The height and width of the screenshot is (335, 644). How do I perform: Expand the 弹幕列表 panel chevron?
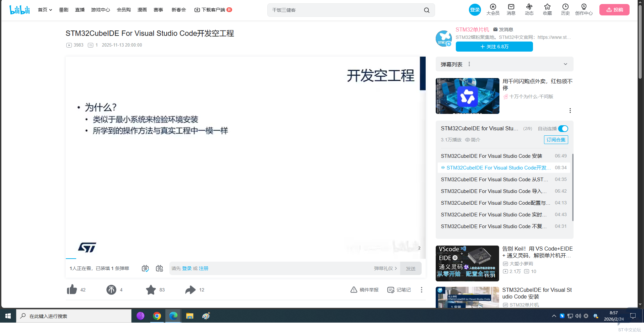[x=565, y=64]
